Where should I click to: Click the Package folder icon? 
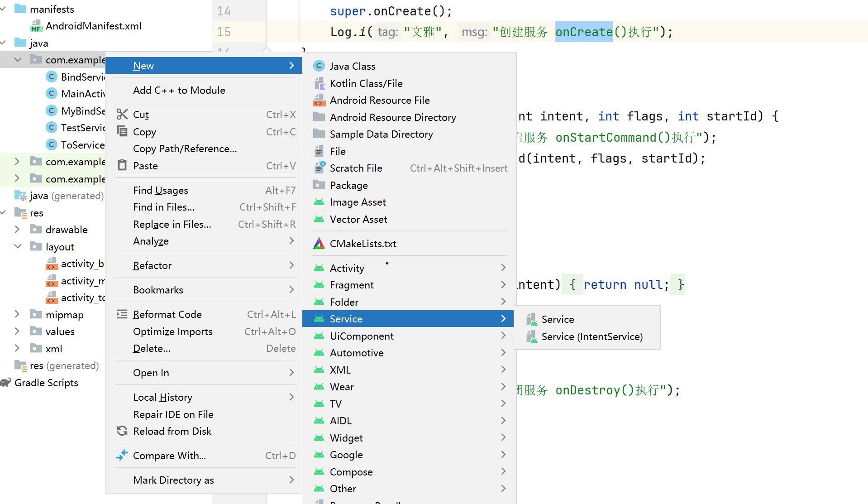[319, 185]
